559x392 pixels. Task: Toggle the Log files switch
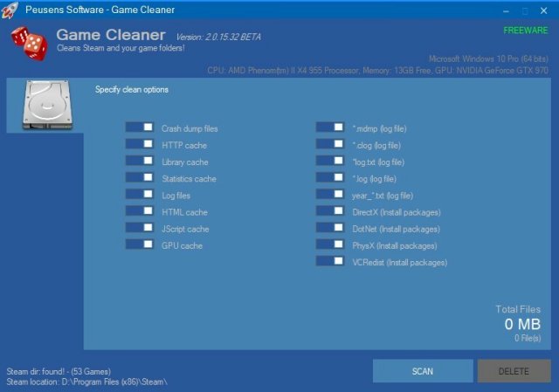tap(140, 194)
